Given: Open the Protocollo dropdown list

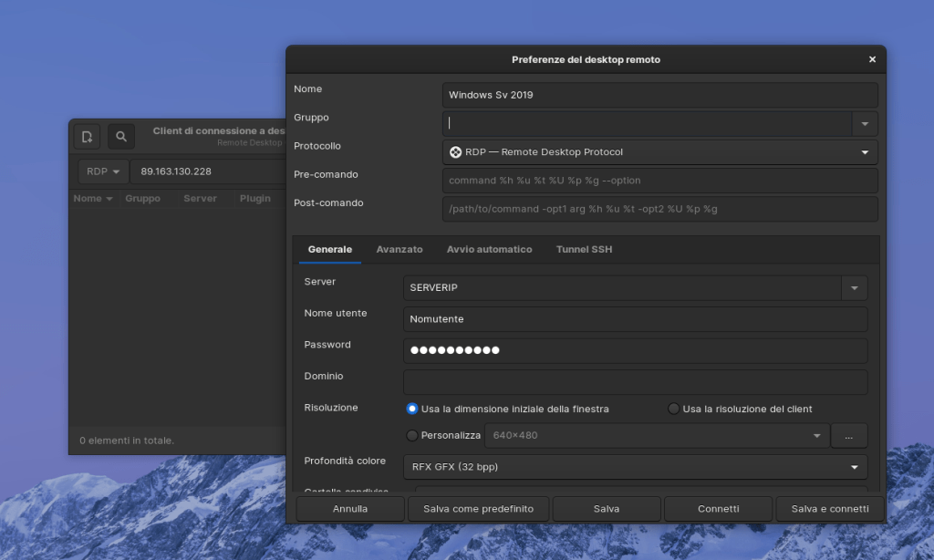Looking at the screenshot, I should tap(865, 152).
